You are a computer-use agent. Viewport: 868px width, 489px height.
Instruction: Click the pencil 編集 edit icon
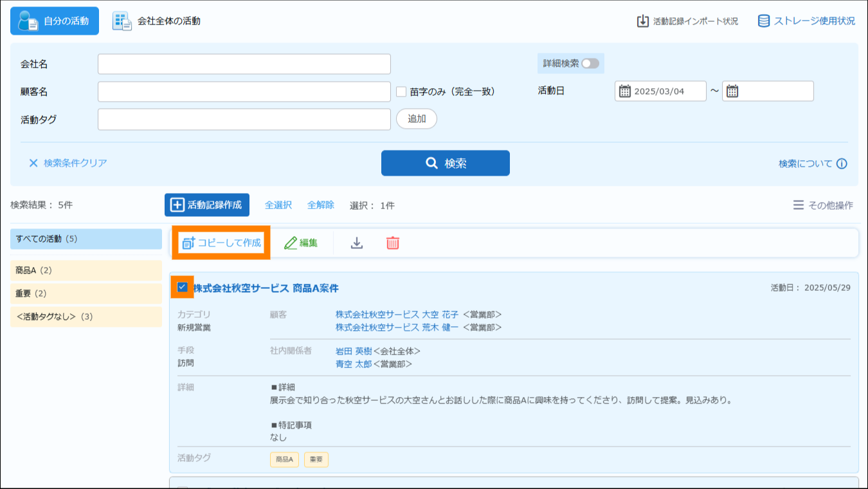pyautogui.click(x=291, y=243)
